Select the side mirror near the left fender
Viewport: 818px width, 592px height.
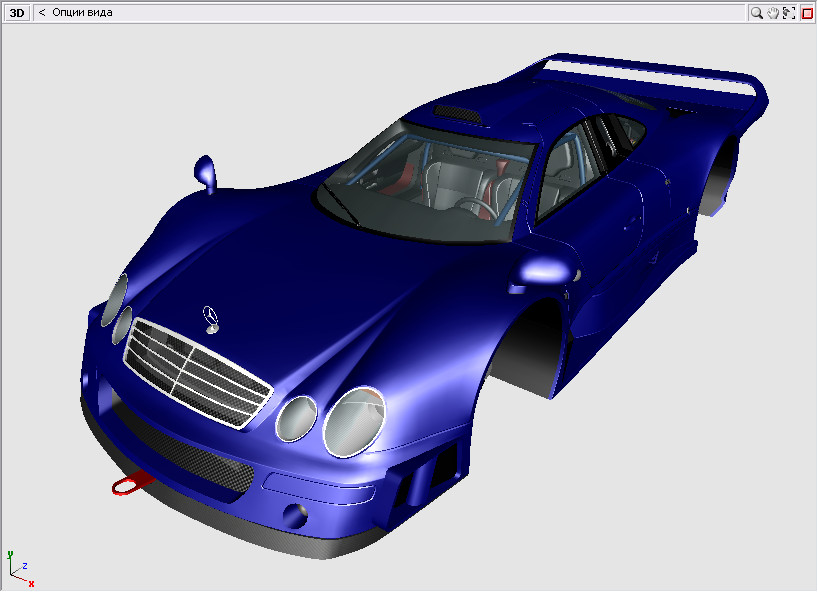(x=206, y=171)
